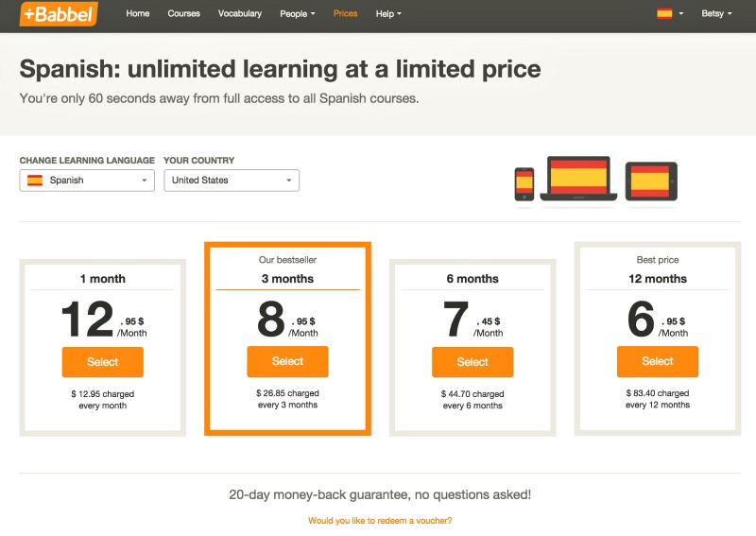Viewport: 756px width, 536px height.
Task: Open the Courses page
Action: coord(183,14)
